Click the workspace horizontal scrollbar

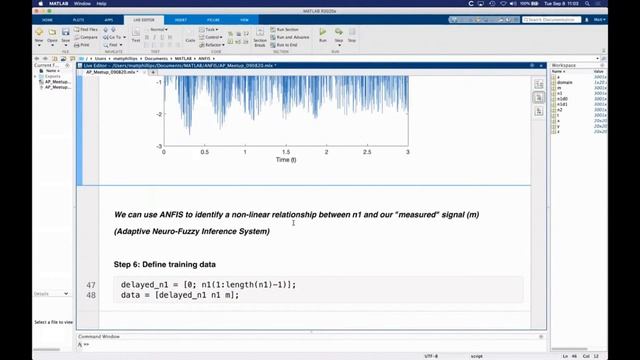pos(569,349)
